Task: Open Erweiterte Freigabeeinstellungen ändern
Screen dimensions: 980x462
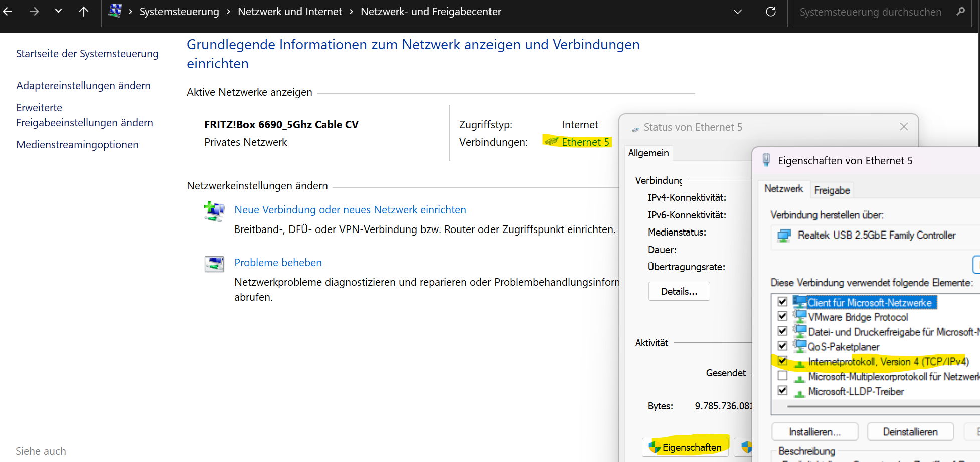Action: pyautogui.click(x=85, y=115)
